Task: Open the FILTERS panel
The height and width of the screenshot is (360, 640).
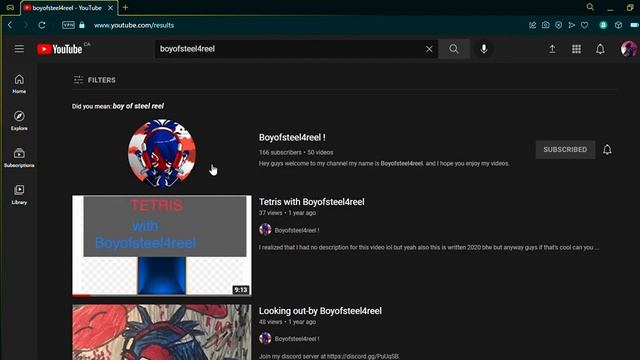Action: coord(95,80)
